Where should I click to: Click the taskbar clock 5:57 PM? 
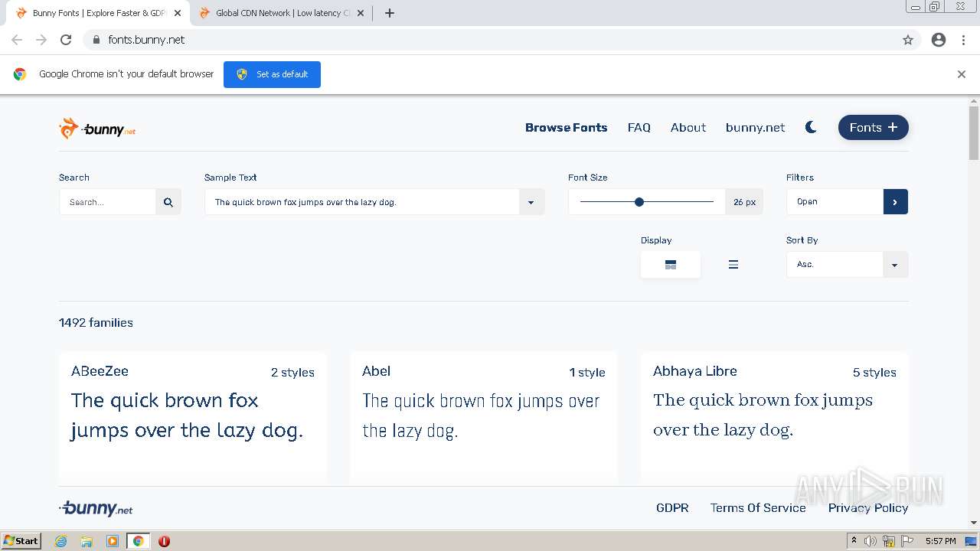point(940,541)
